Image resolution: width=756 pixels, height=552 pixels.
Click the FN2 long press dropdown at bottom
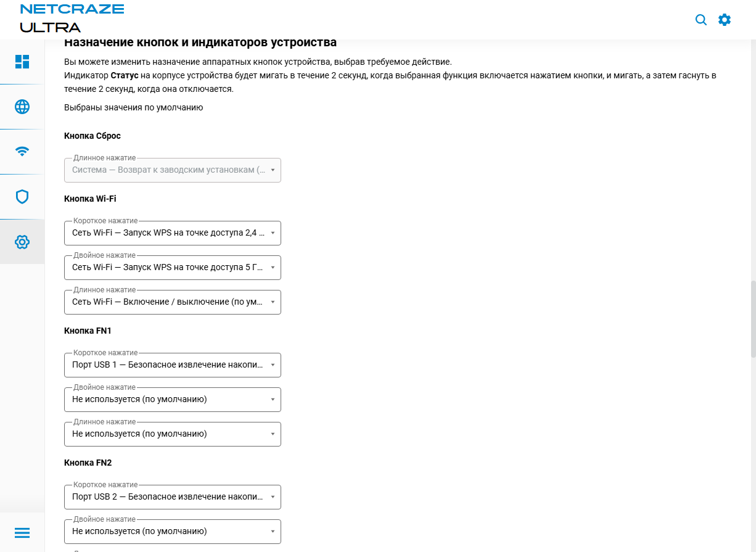pyautogui.click(x=173, y=550)
